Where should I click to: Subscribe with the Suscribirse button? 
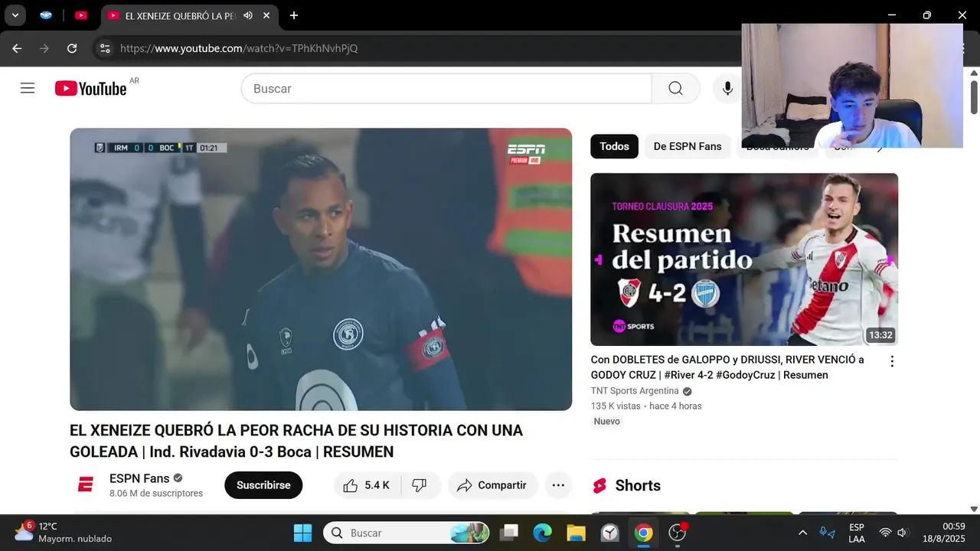(x=263, y=485)
